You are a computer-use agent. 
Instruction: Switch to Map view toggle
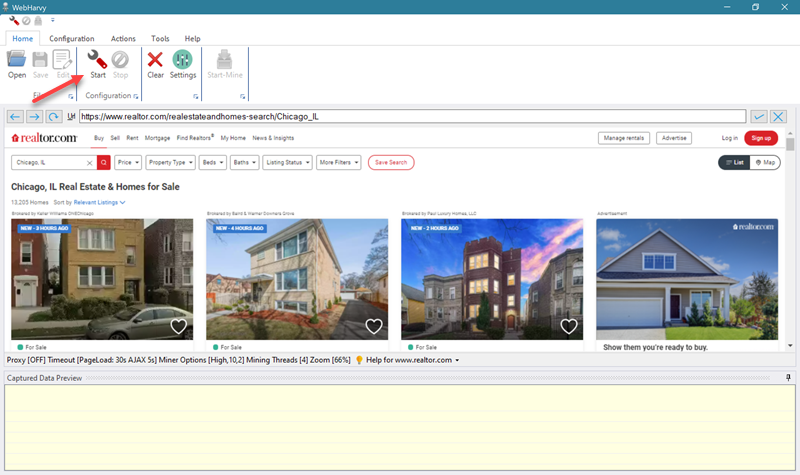767,162
